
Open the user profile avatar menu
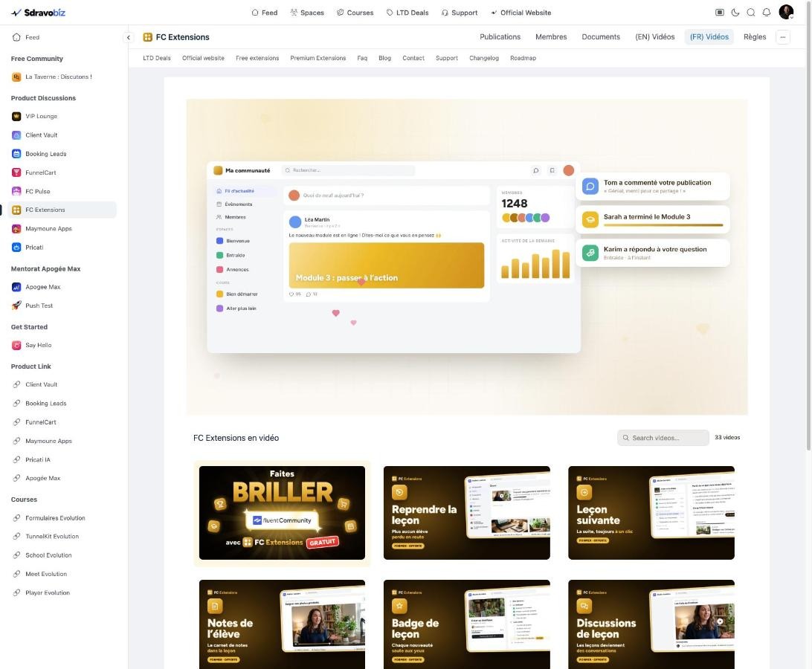point(786,12)
